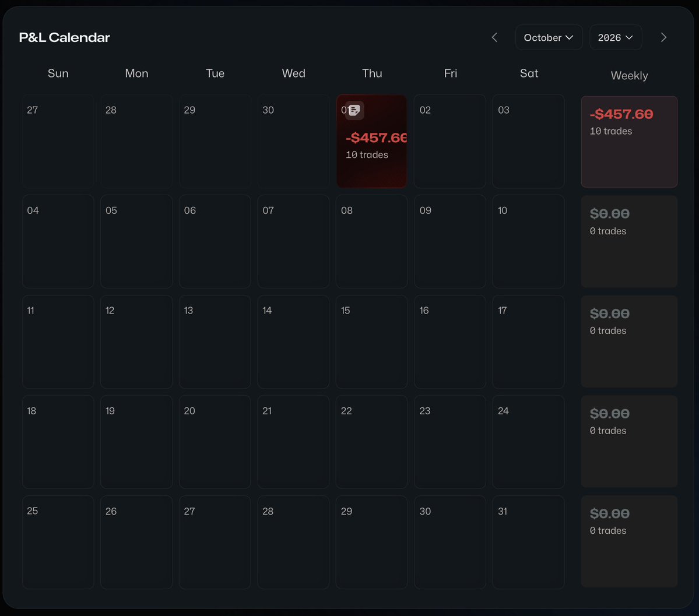The height and width of the screenshot is (616, 699).
Task: Select day 23 cell
Action: click(x=450, y=442)
